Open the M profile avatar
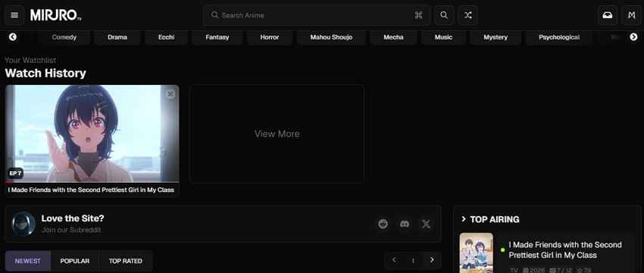 point(632,15)
